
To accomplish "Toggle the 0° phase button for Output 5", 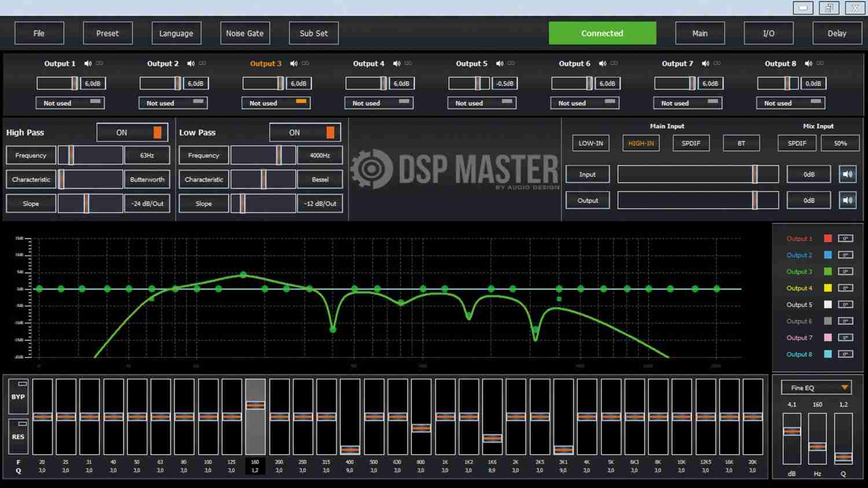I will pyautogui.click(x=845, y=304).
